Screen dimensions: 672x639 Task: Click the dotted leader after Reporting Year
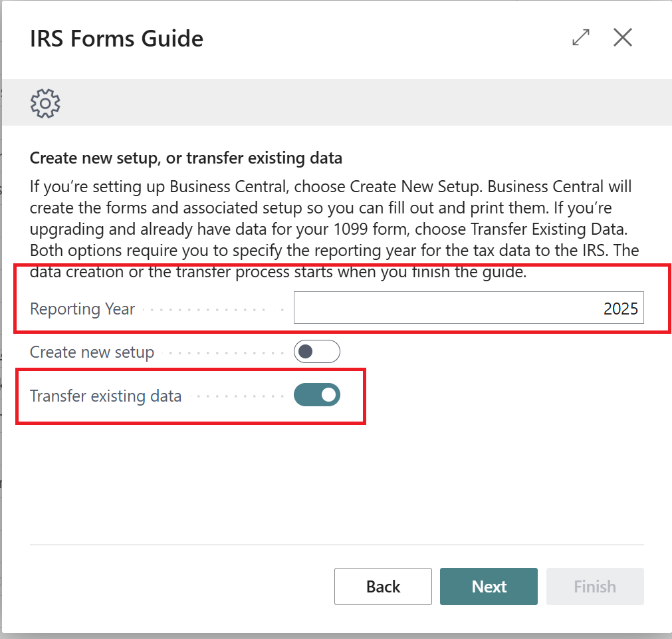point(213,310)
